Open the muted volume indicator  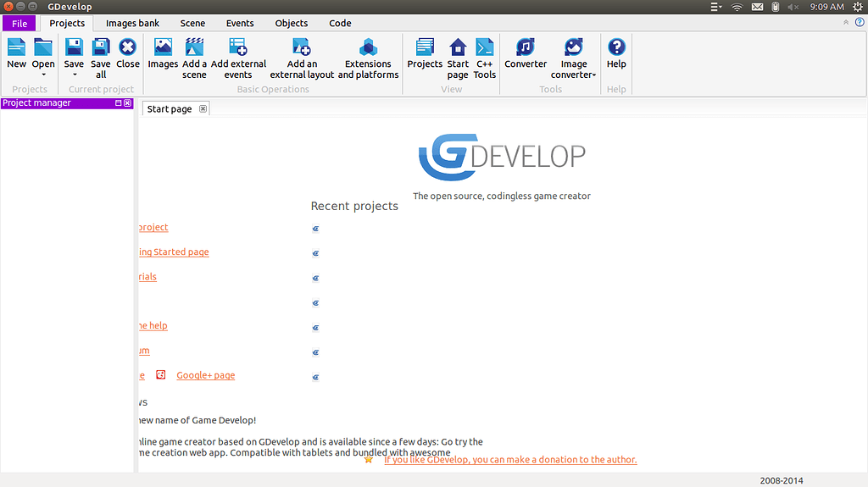(x=793, y=7)
